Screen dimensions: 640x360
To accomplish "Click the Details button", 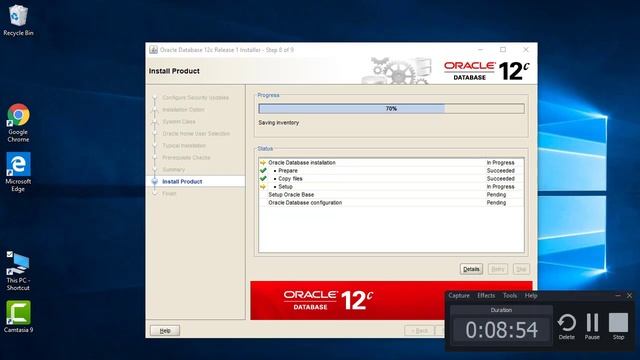I will pyautogui.click(x=471, y=269).
